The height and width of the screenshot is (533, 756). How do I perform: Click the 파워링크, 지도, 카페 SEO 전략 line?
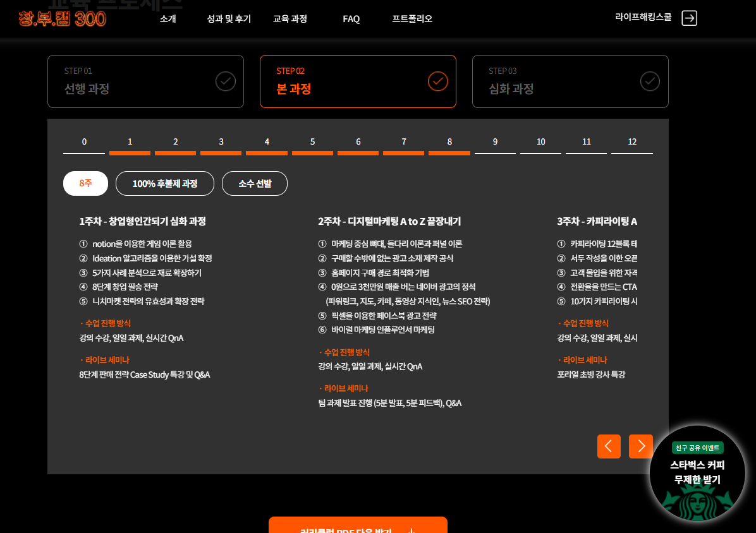pyautogui.click(x=408, y=301)
